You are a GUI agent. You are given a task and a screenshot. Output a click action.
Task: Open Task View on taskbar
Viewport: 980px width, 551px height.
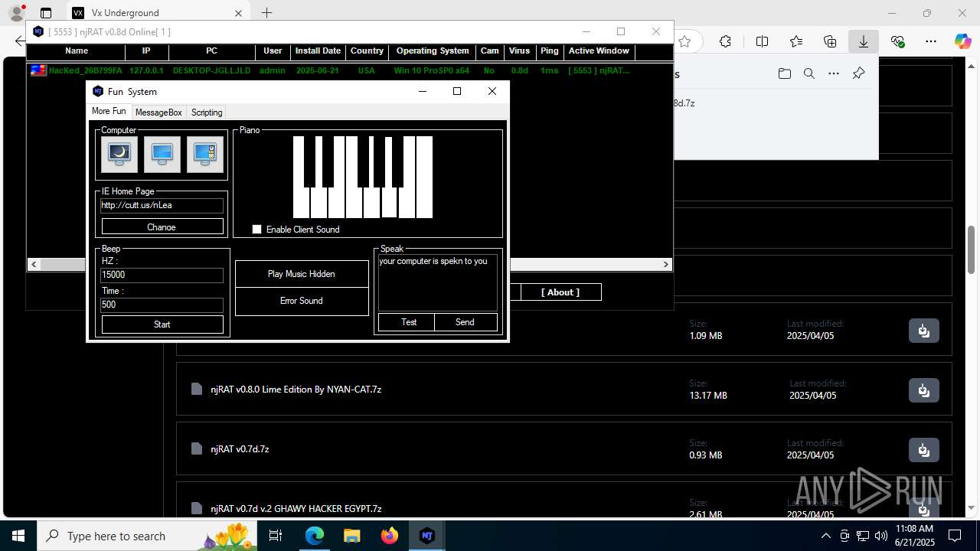pyautogui.click(x=276, y=536)
